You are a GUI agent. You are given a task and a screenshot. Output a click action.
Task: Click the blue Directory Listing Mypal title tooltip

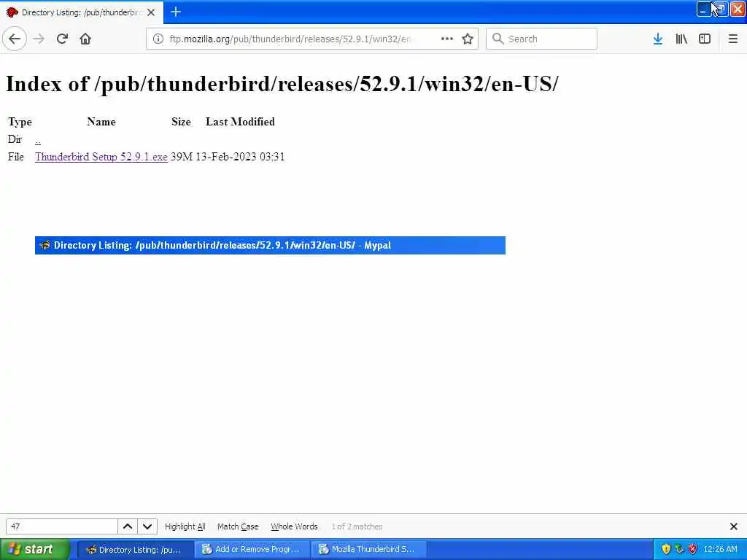pyautogui.click(x=270, y=245)
